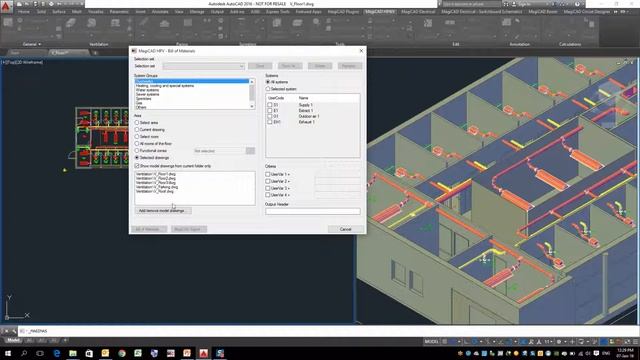Image resolution: width=640 pixels, height=360 pixels.
Task: Open the AutoCAD application menu logo
Action: pos(6,7)
